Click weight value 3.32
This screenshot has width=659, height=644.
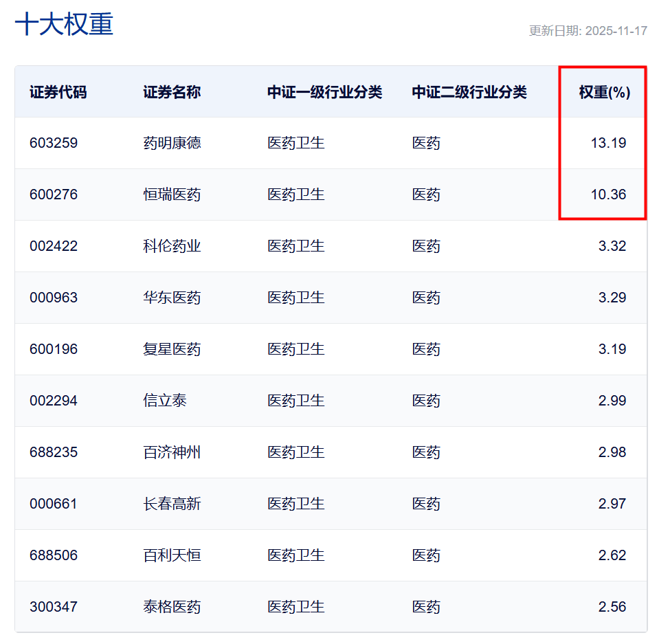[x=612, y=246]
